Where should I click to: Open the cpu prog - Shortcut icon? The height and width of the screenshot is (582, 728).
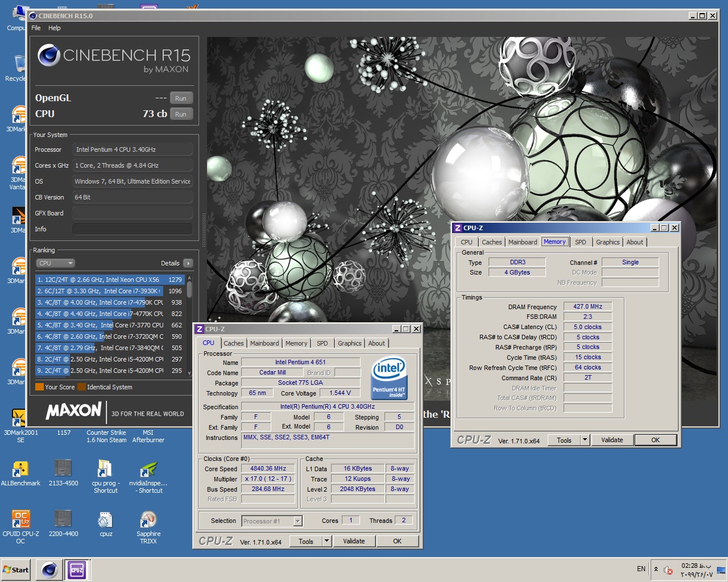click(x=106, y=476)
